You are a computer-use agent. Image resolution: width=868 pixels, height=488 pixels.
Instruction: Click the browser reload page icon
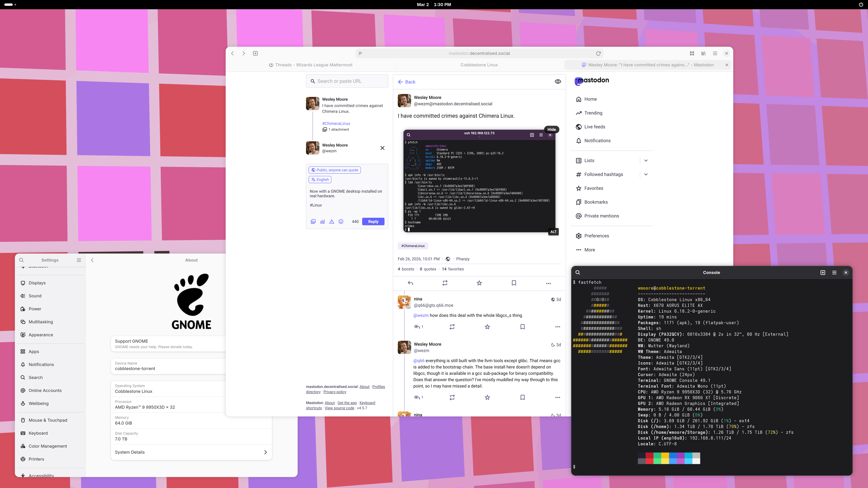point(598,53)
